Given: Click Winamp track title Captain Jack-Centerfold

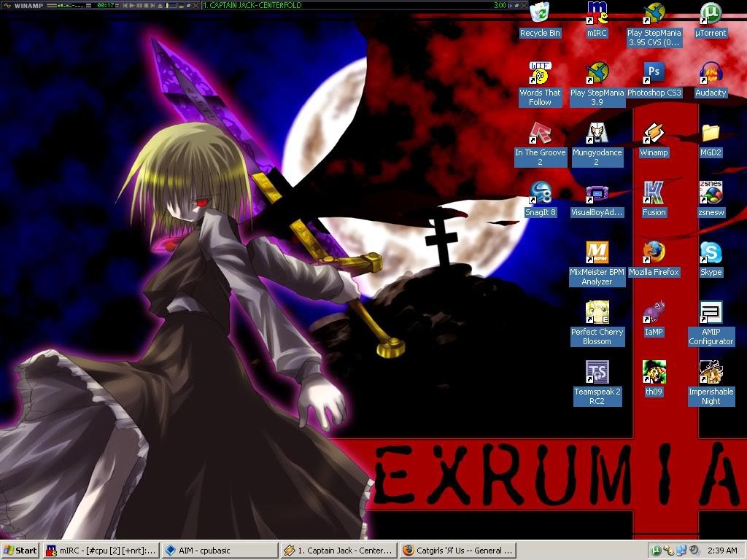Looking at the screenshot, I should (x=252, y=5).
